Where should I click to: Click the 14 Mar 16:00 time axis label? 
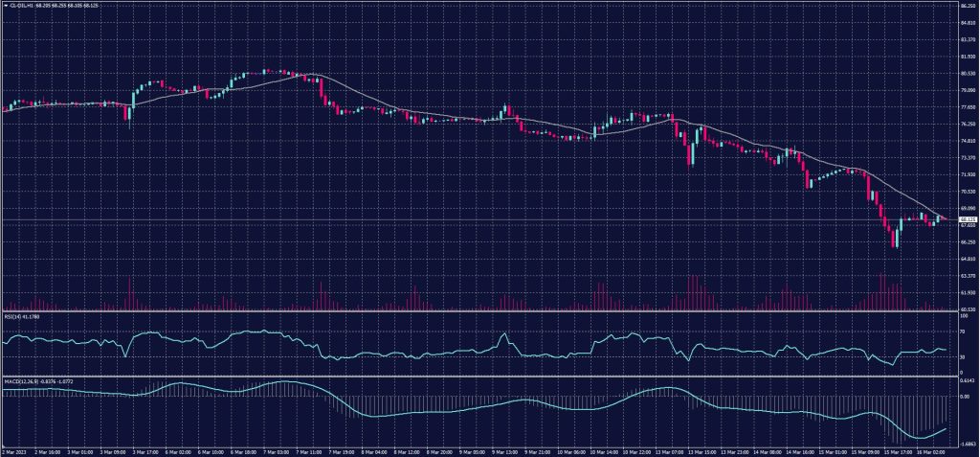(x=801, y=451)
